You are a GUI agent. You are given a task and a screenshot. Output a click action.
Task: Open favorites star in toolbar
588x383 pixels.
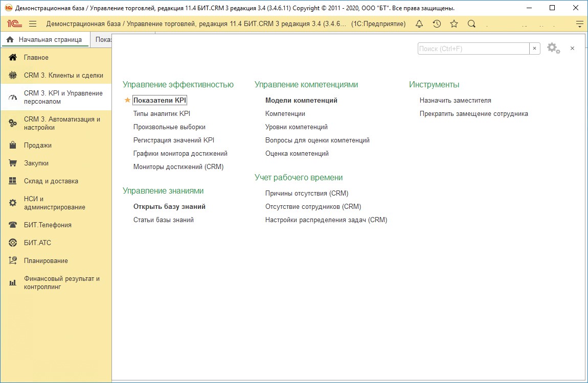[x=454, y=24]
